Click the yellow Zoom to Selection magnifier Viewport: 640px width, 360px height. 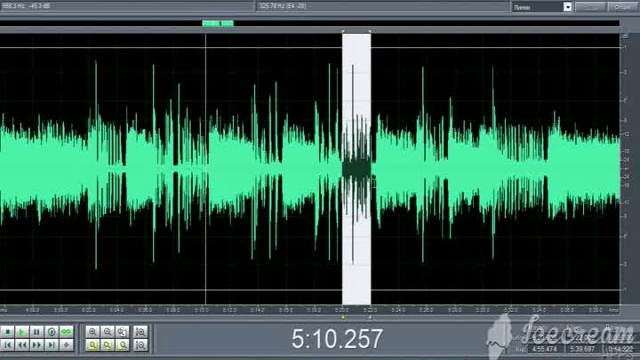tap(93, 345)
